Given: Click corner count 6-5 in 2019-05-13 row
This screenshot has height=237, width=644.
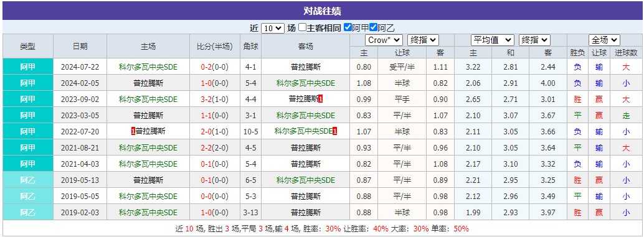Looking at the screenshot, I should point(250,180).
